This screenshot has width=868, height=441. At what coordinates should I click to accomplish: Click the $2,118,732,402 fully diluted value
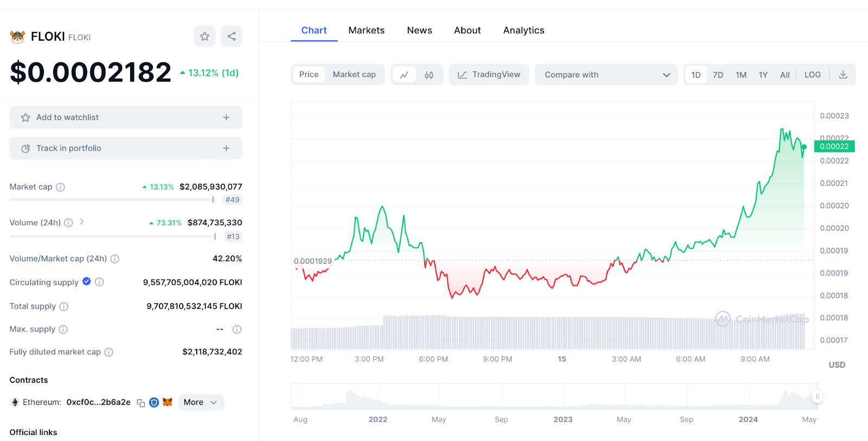(212, 351)
